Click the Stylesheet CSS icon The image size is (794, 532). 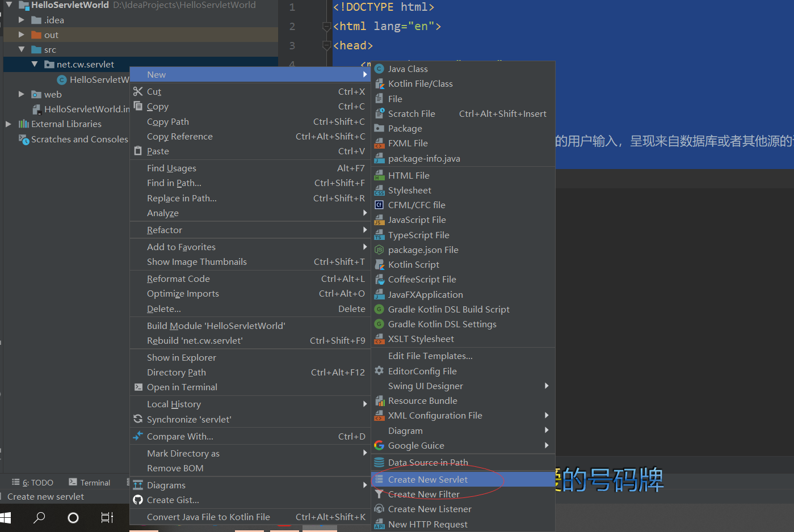pyautogui.click(x=380, y=191)
